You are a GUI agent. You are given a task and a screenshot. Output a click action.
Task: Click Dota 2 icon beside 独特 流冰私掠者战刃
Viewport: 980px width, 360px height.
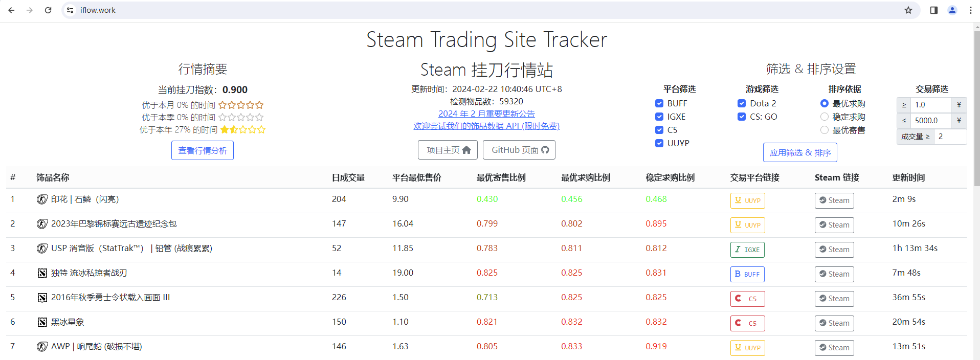(x=42, y=273)
